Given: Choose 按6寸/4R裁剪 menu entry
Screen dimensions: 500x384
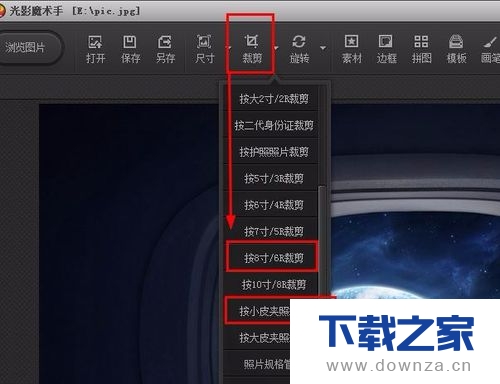Looking at the screenshot, I should click(x=271, y=205).
